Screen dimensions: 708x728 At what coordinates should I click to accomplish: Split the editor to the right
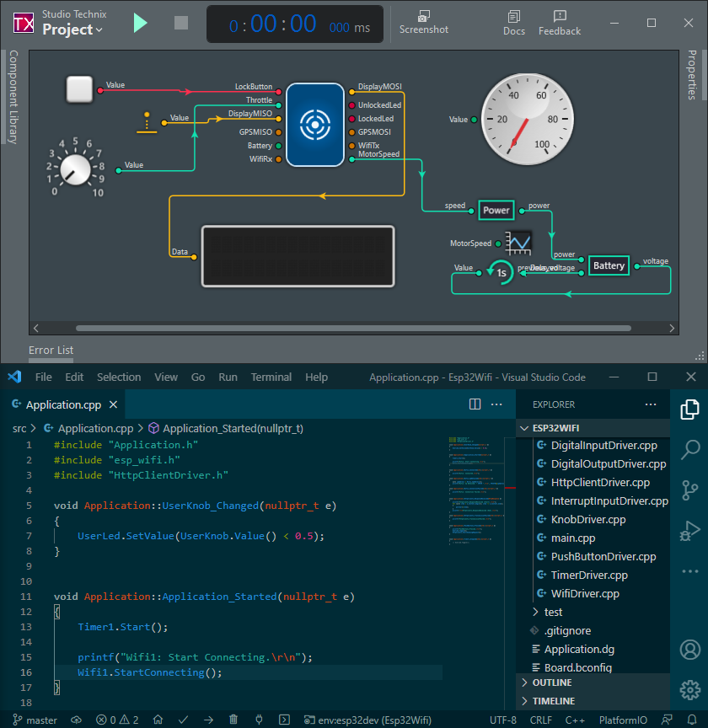(x=475, y=404)
